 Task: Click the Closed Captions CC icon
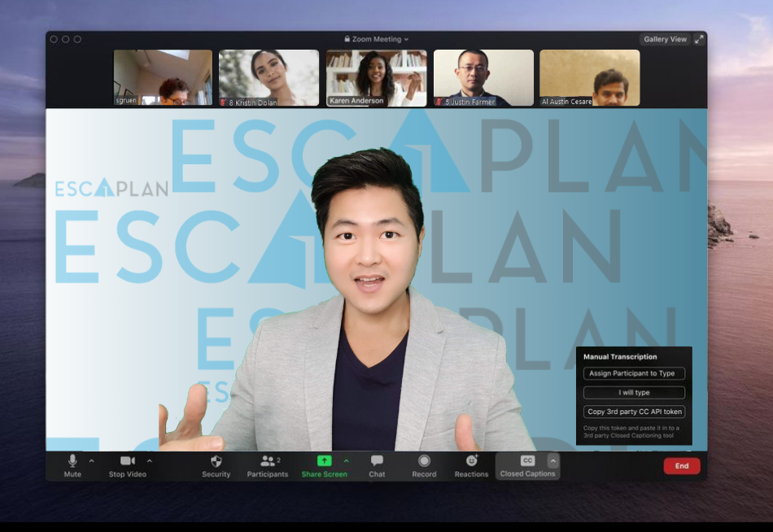tap(527, 460)
